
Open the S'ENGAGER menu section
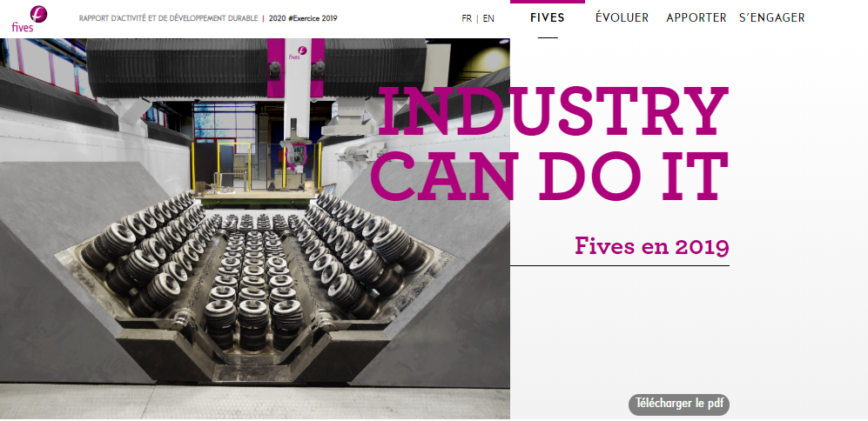[x=771, y=17]
